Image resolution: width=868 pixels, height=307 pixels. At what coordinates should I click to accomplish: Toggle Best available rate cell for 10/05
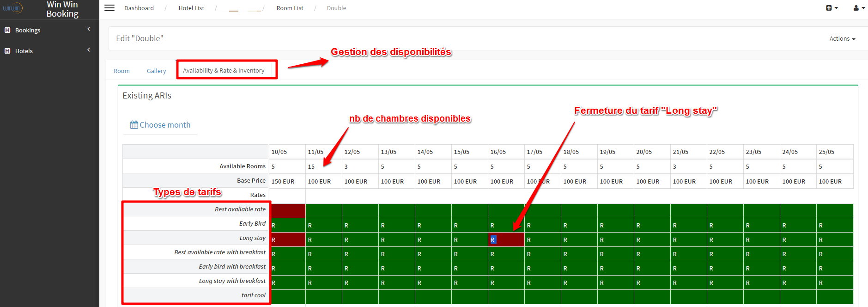point(287,211)
